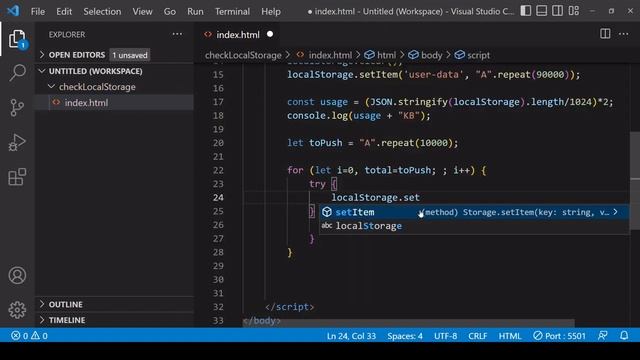Click the setItem suggestion method icon
The height and width of the screenshot is (360, 640).
click(327, 212)
